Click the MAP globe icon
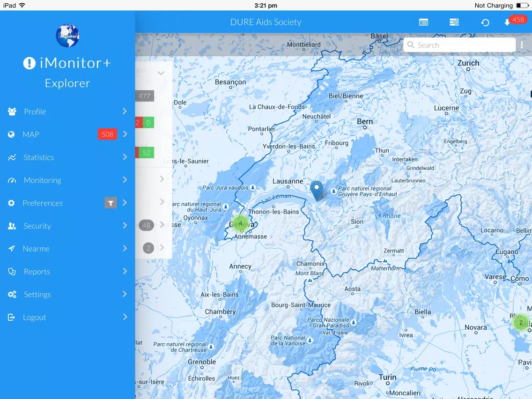Viewport: 532px width, 399px height. [11, 134]
